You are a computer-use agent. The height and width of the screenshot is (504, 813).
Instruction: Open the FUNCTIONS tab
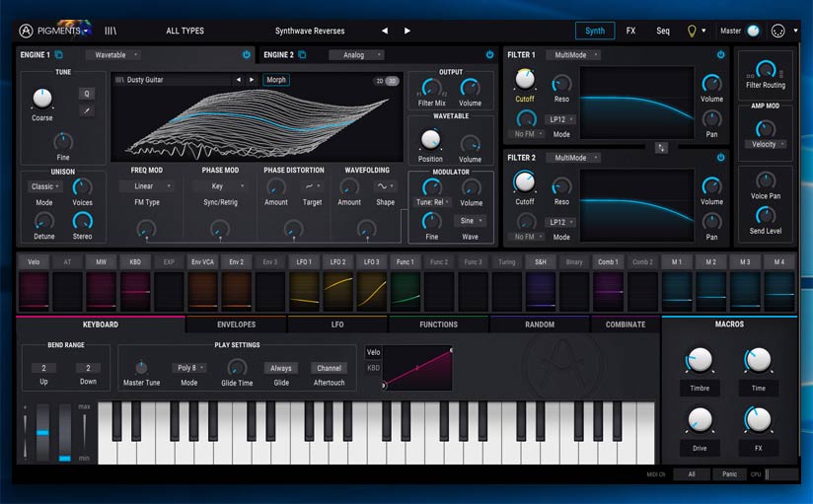click(439, 324)
